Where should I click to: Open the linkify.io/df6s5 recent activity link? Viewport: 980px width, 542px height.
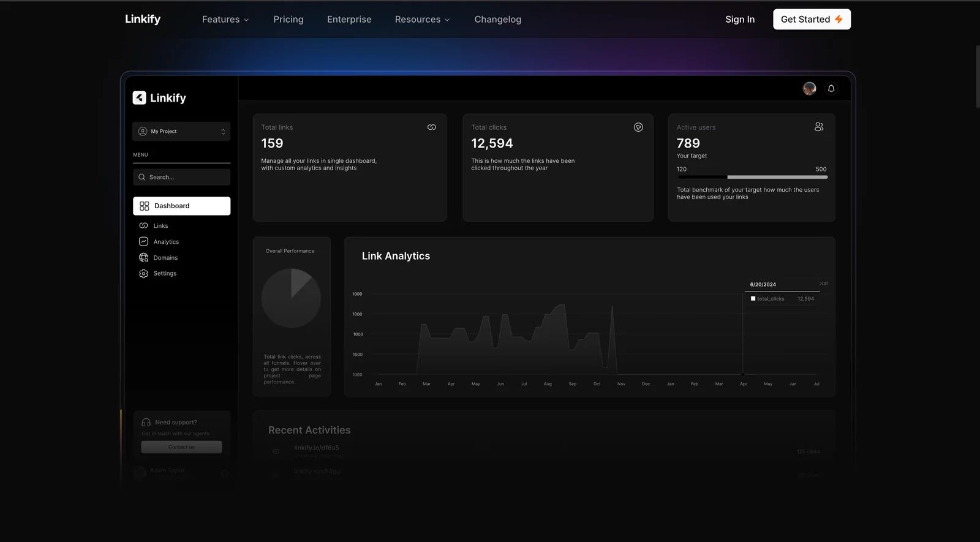(x=316, y=448)
